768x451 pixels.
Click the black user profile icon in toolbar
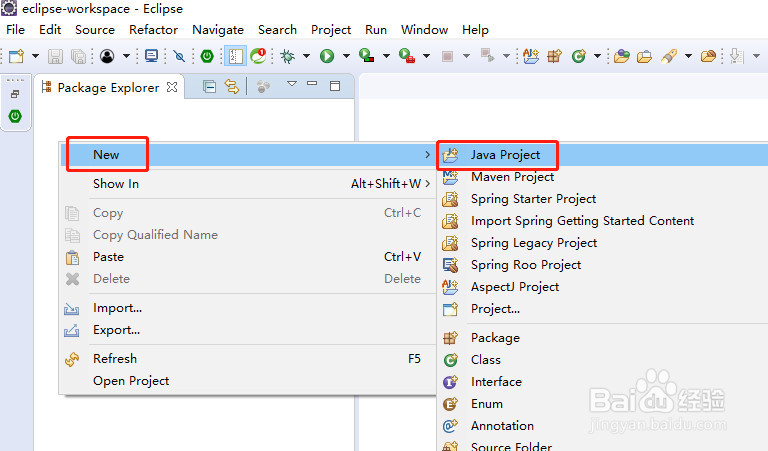pos(107,56)
